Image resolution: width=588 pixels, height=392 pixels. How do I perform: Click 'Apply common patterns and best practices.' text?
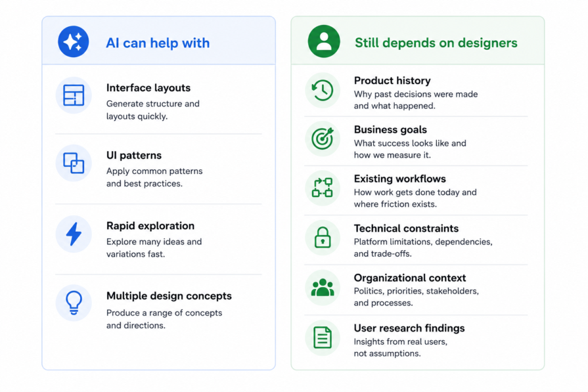click(154, 177)
